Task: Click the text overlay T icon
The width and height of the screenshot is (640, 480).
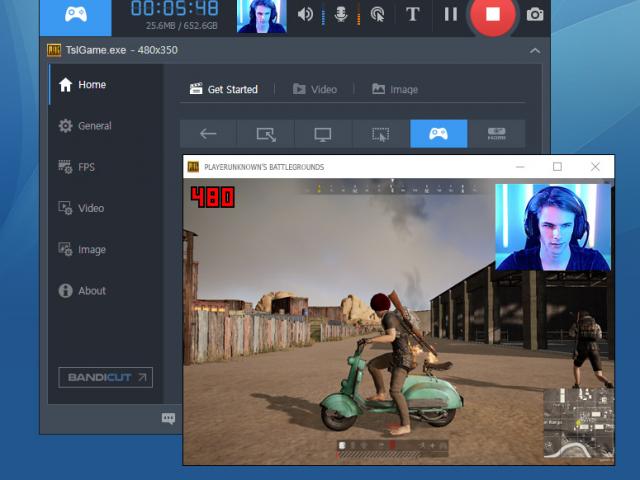Action: pos(412,15)
